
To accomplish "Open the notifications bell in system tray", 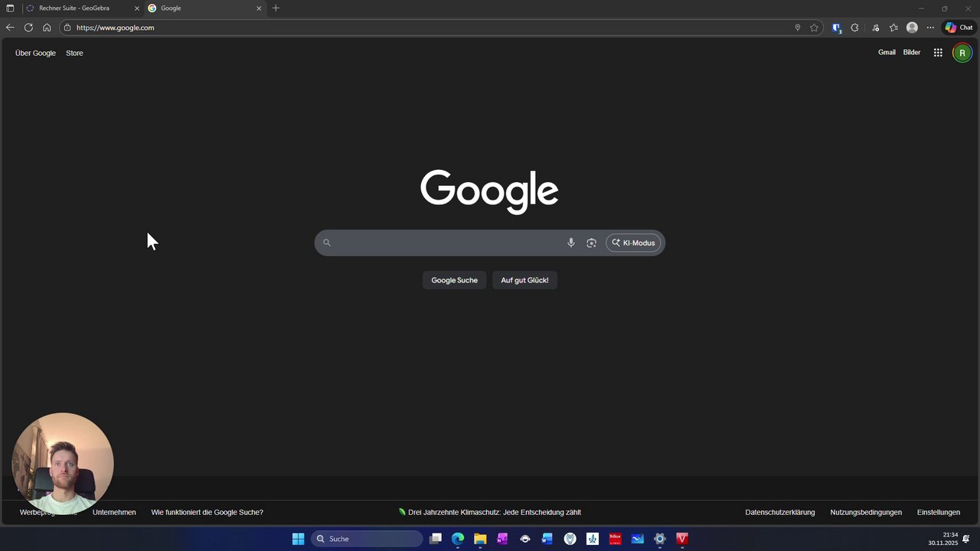I will click(x=966, y=539).
